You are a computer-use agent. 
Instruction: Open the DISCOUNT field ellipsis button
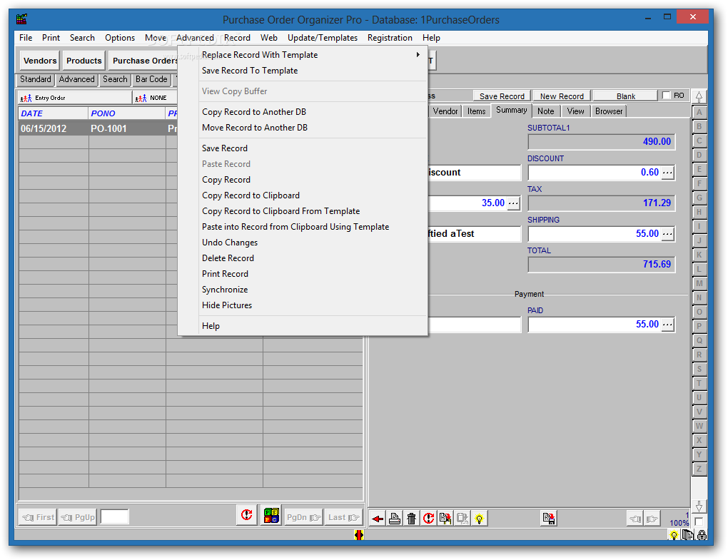[x=667, y=173]
